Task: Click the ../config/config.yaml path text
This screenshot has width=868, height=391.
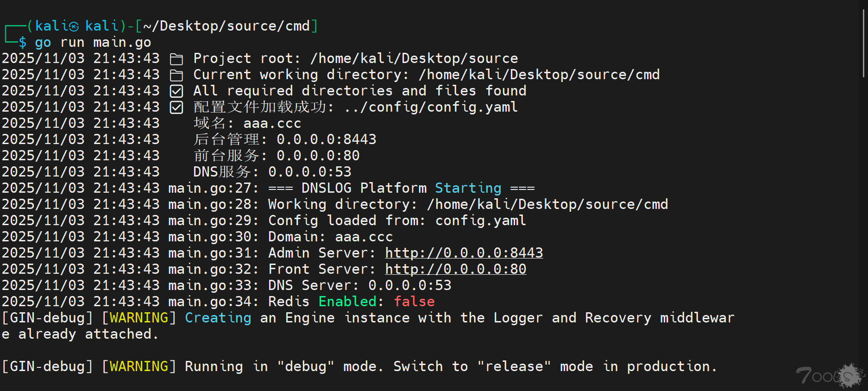Action: [431, 107]
